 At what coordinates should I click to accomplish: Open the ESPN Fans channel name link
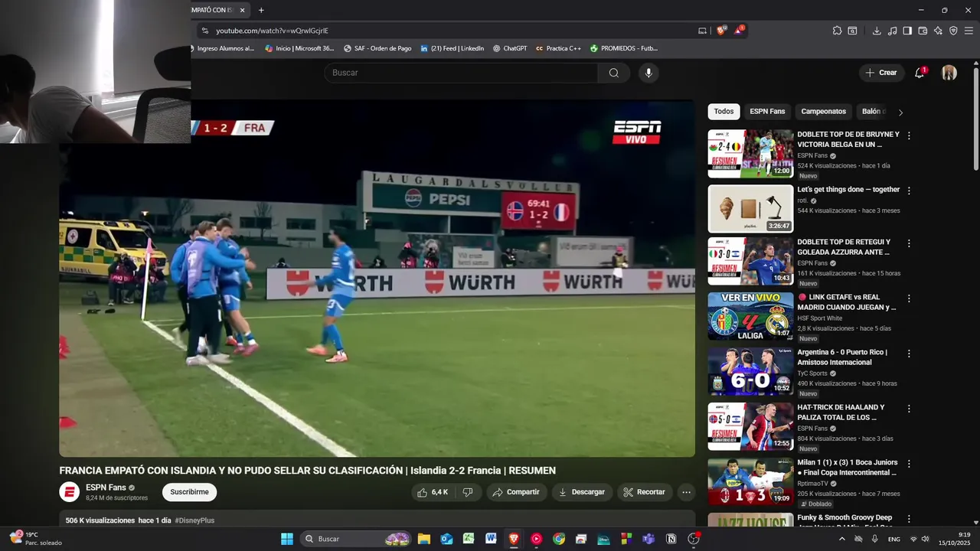click(106, 487)
